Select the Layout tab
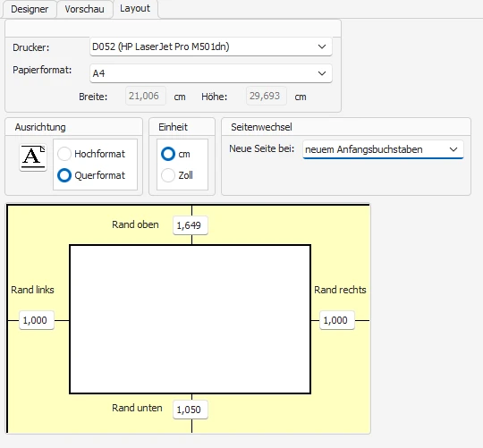483x448 pixels. (x=135, y=9)
